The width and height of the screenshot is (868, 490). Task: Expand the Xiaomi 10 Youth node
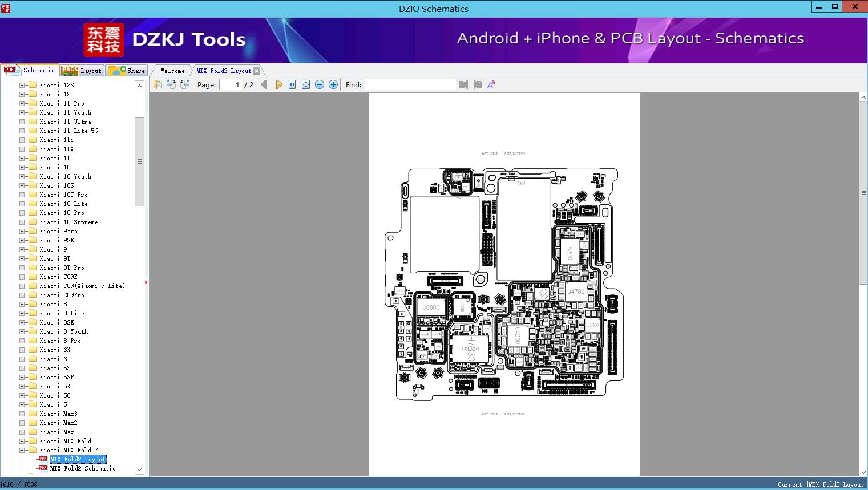coord(22,176)
